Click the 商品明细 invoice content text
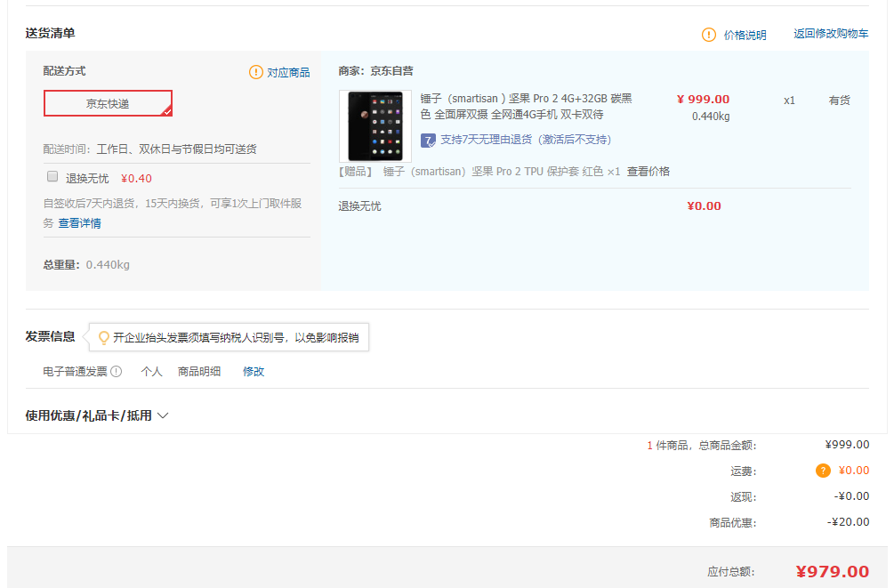Image resolution: width=894 pixels, height=588 pixels. (x=199, y=372)
